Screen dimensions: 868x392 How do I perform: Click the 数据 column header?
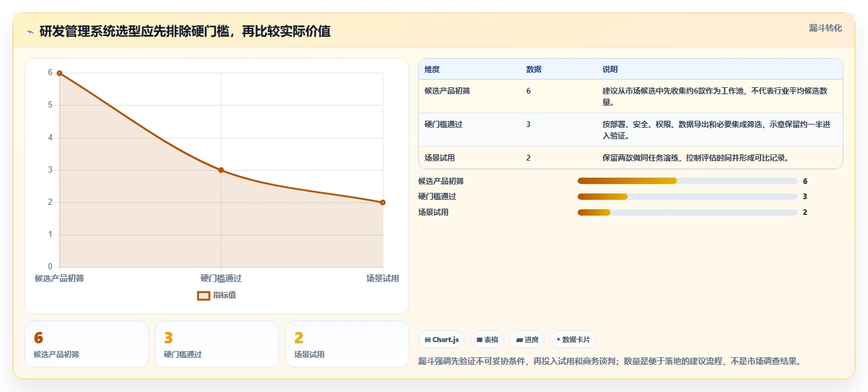(x=534, y=70)
